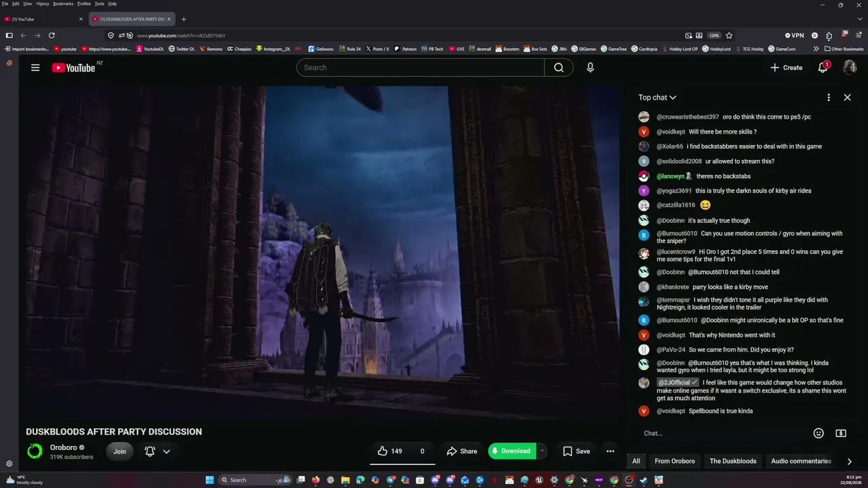Open more video actions (three dots)
Screen dimensions: 868x488
[610, 451]
